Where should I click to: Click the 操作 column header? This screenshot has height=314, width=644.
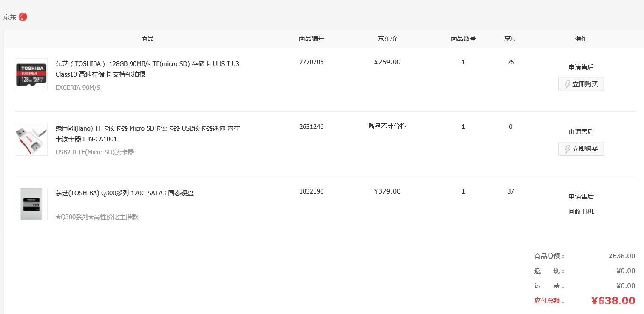point(581,38)
